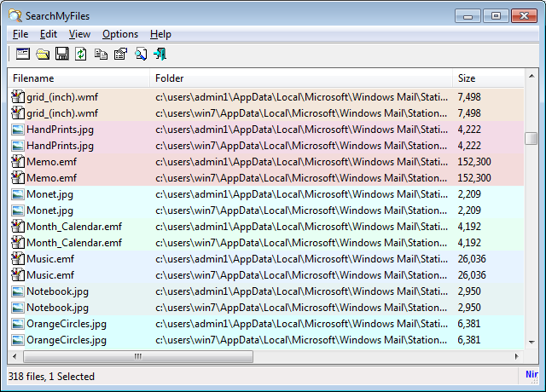Click the Size column header

pyautogui.click(x=486, y=78)
